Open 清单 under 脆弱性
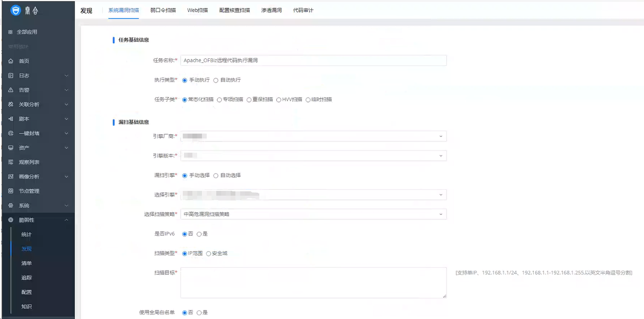 coord(26,263)
